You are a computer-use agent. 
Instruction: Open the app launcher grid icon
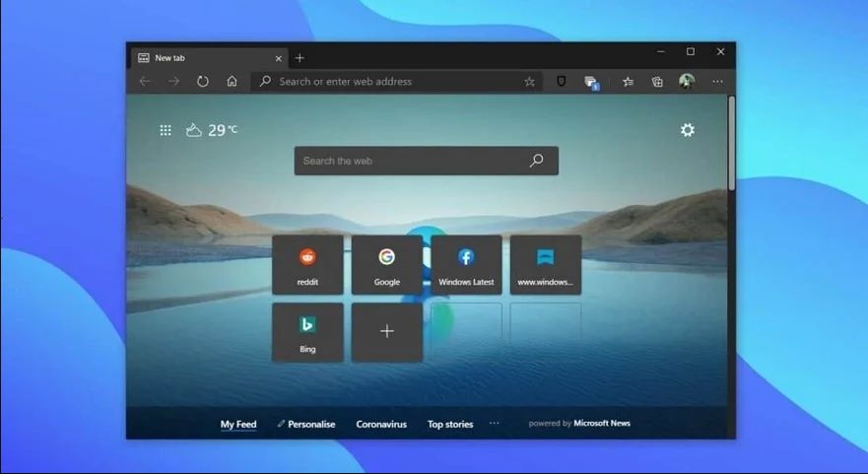tap(166, 130)
